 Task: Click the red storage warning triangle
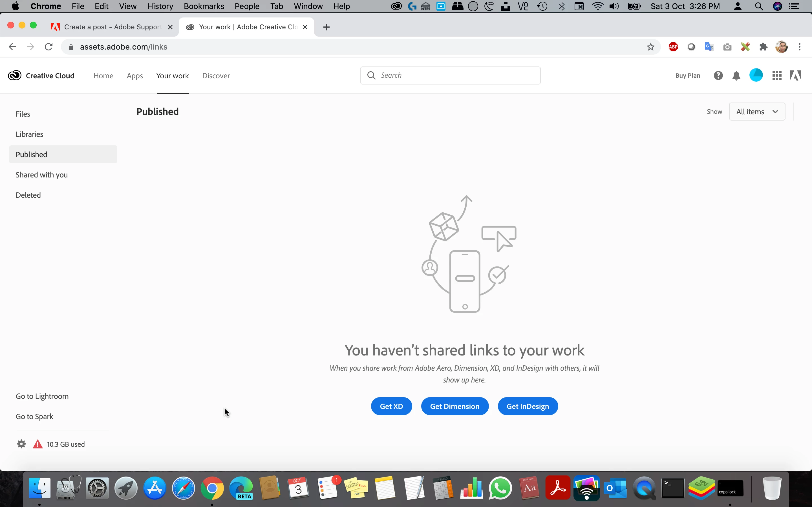pyautogui.click(x=37, y=444)
